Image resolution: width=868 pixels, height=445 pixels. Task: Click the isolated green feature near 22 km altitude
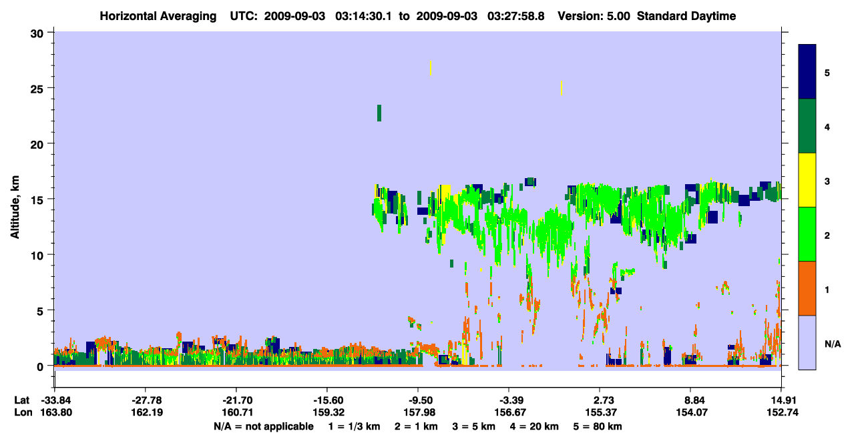tap(379, 113)
